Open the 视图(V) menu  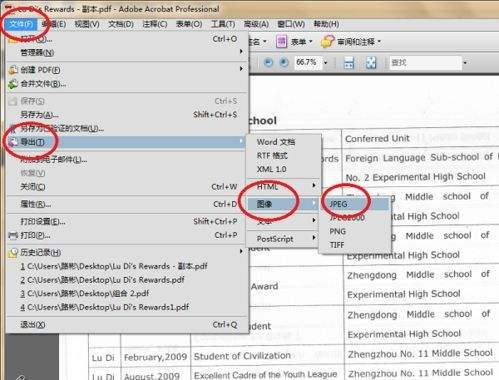coord(87,24)
